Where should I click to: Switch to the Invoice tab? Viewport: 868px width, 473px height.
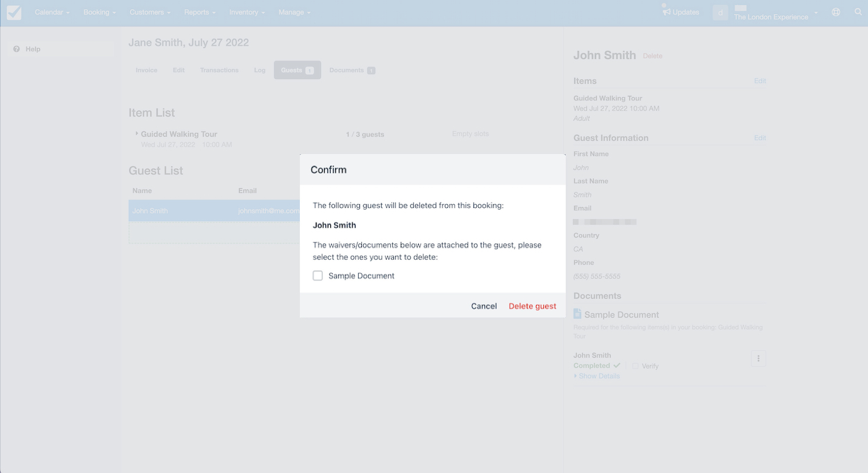pyautogui.click(x=146, y=70)
